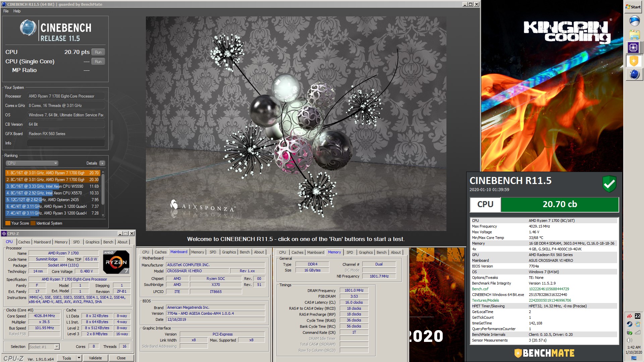Click the ranking list scrollbar down arrow
Viewport: 644px width, 362px height.
(103, 215)
